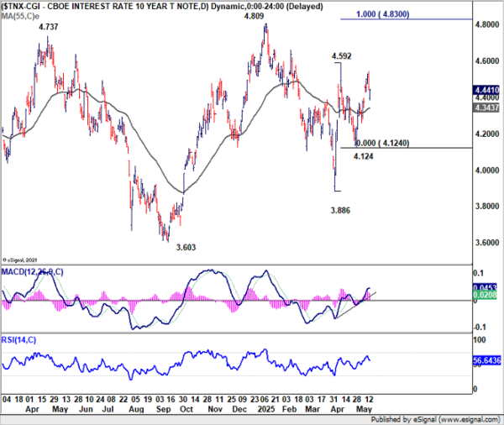Click the 2025 year marker on time axis

(x=266, y=409)
